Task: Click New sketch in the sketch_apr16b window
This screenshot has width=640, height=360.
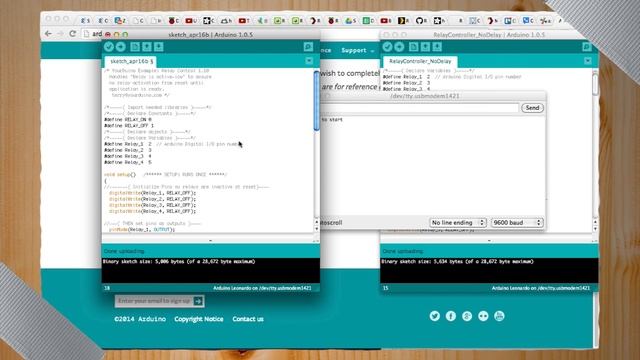Action: [x=135, y=47]
